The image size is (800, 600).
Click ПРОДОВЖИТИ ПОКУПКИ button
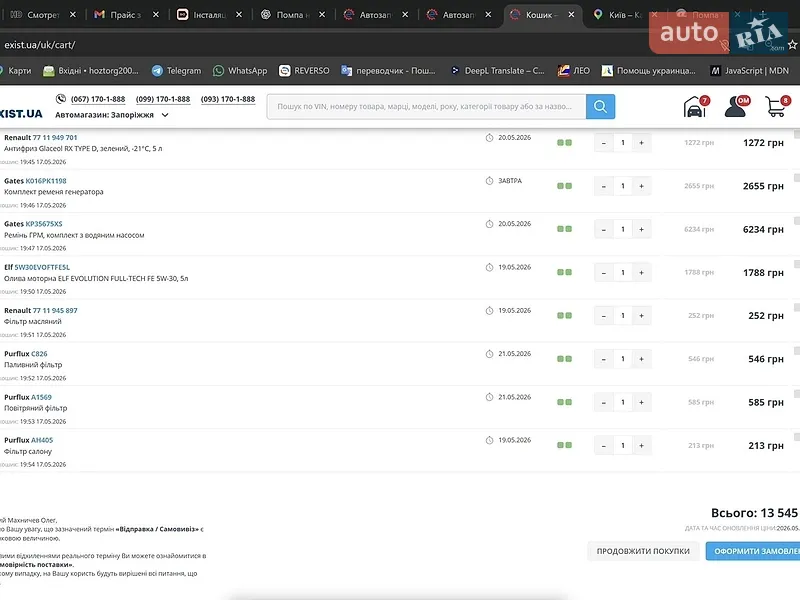pyautogui.click(x=643, y=551)
